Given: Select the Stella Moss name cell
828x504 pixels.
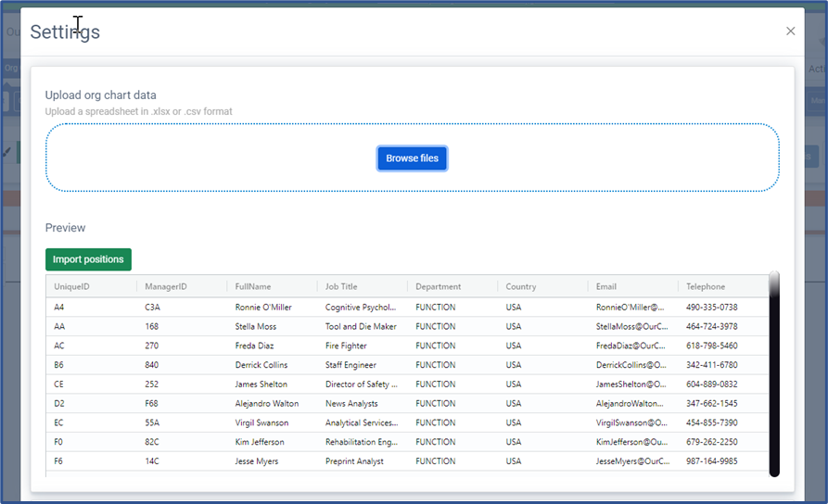Looking at the screenshot, I should 256,327.
